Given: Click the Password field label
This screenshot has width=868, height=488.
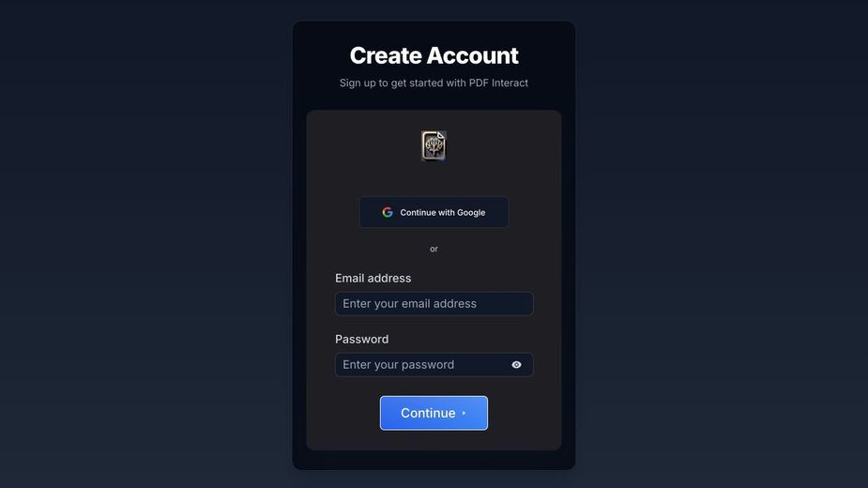Looking at the screenshot, I should [361, 339].
